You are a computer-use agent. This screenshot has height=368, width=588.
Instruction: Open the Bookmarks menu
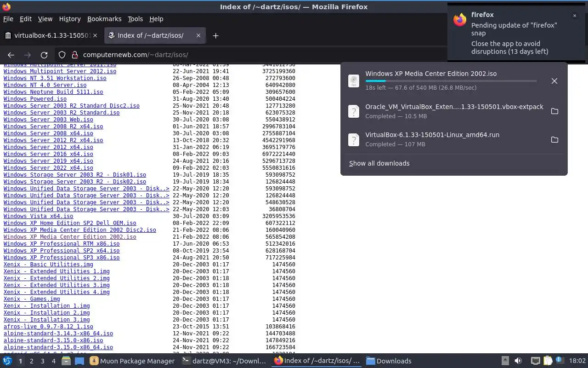104,19
